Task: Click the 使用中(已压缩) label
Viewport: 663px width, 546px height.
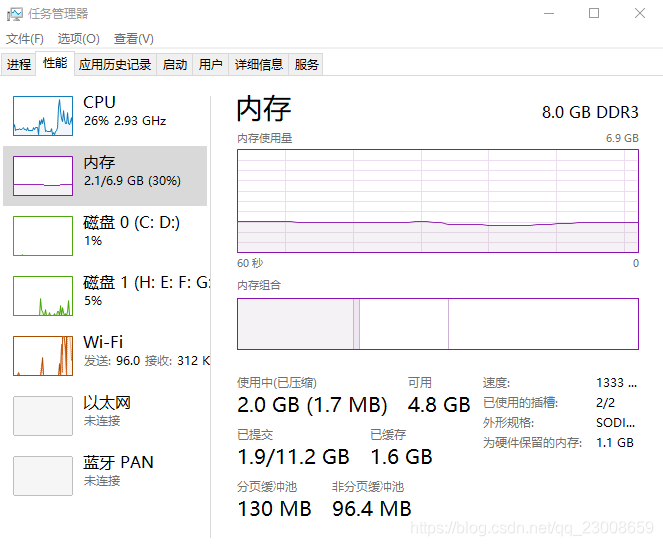Action: (277, 383)
